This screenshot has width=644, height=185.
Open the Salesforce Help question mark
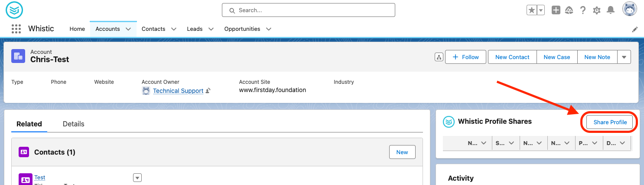pos(583,10)
